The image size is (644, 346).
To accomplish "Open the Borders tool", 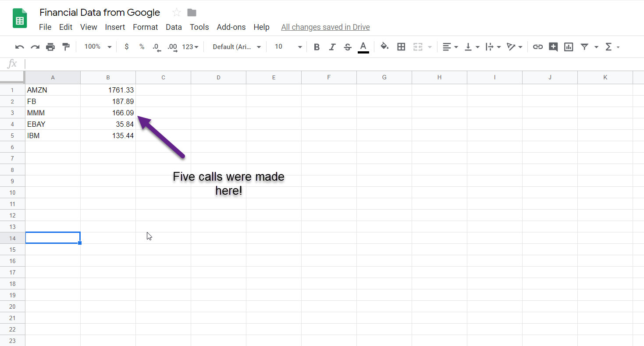I will (x=401, y=47).
